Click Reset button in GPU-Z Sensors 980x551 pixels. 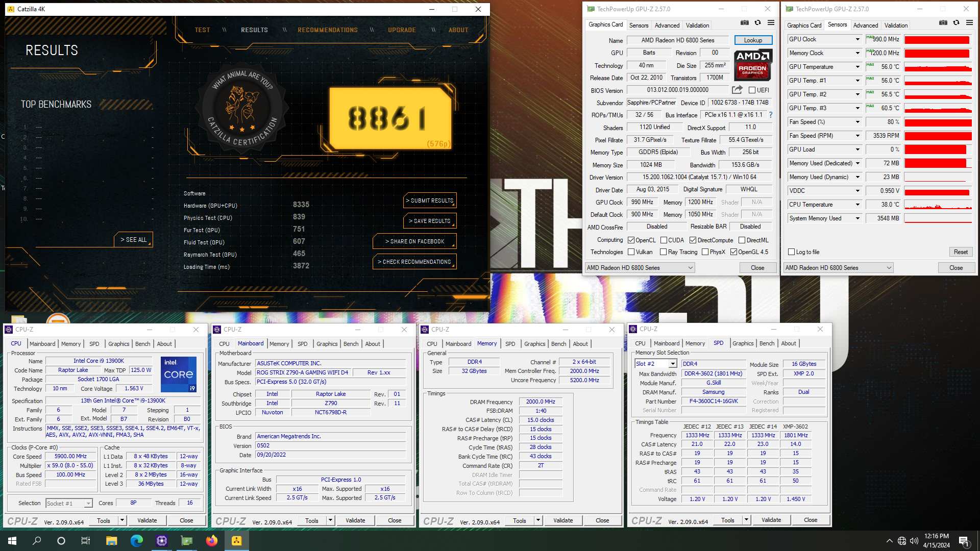click(x=961, y=252)
